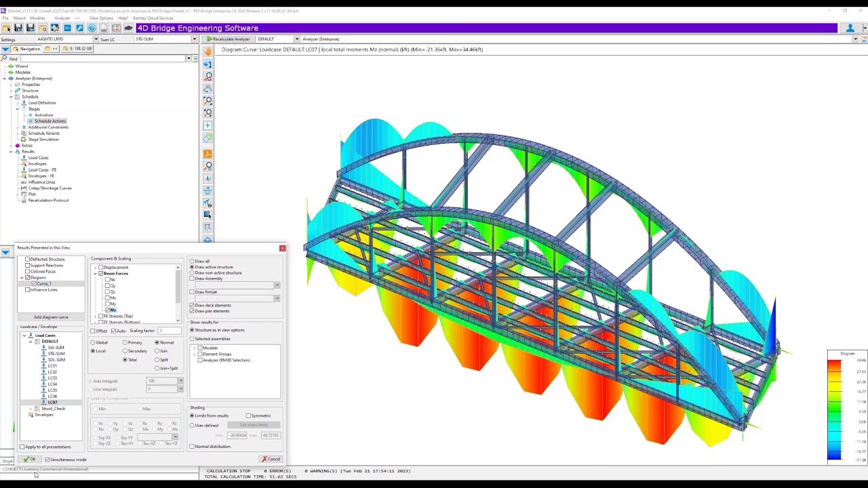Open the Help? menu
Screen dimensions: 868x488
(123, 18)
